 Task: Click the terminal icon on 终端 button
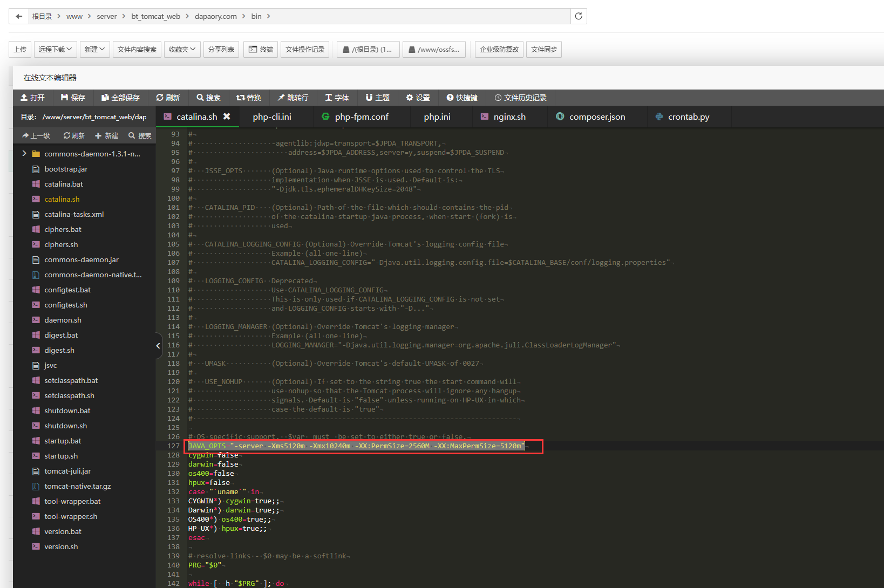253,49
